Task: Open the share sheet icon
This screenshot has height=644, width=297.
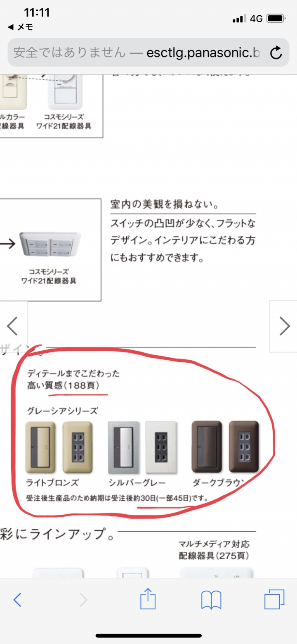Action: click(x=148, y=598)
